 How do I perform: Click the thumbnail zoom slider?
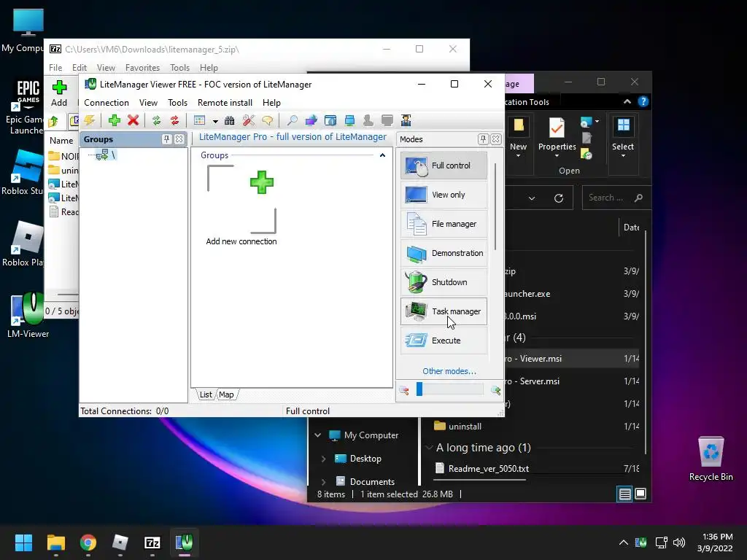tap(450, 389)
